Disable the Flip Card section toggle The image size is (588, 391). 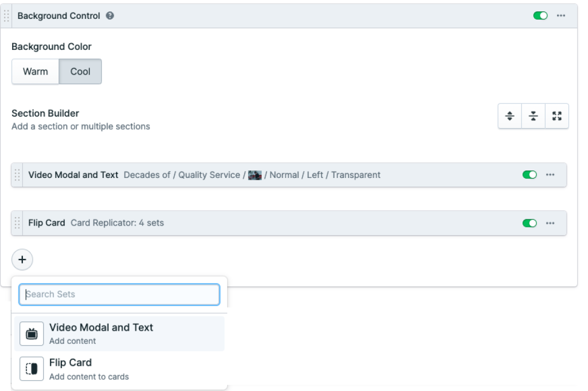point(529,223)
